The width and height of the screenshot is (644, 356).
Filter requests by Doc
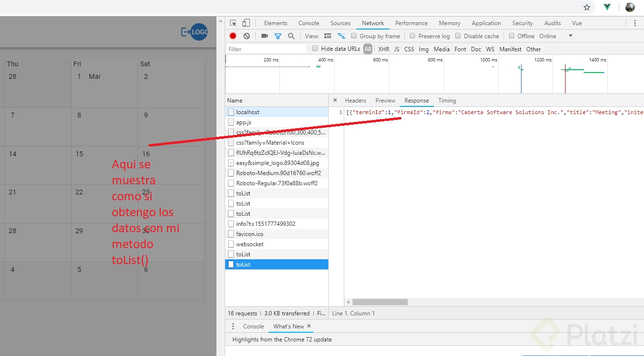(476, 49)
